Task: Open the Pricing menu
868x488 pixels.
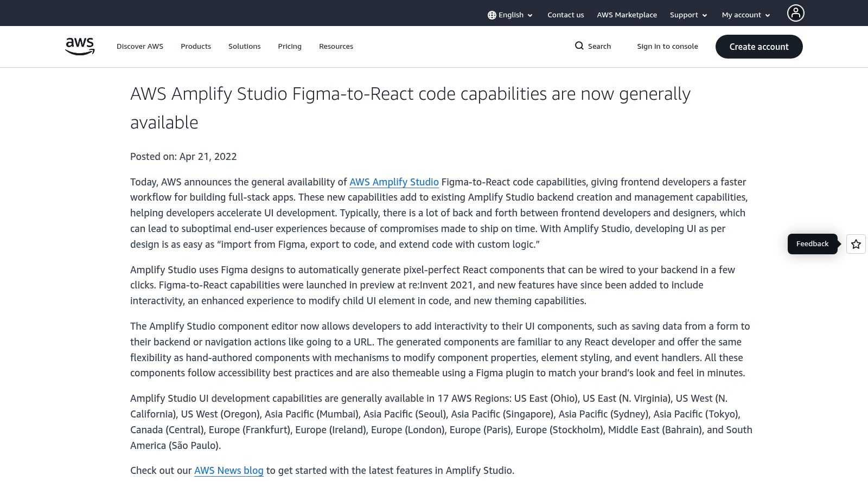Action: coord(289,46)
